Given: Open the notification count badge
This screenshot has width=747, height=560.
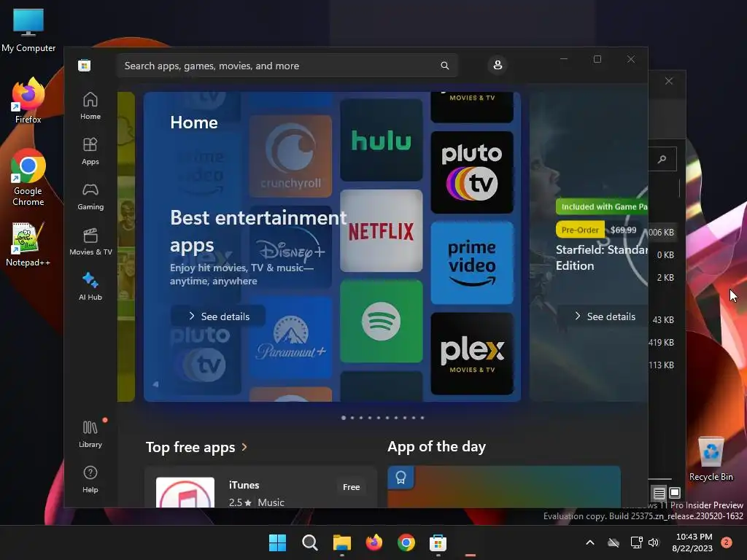Looking at the screenshot, I should click(727, 542).
